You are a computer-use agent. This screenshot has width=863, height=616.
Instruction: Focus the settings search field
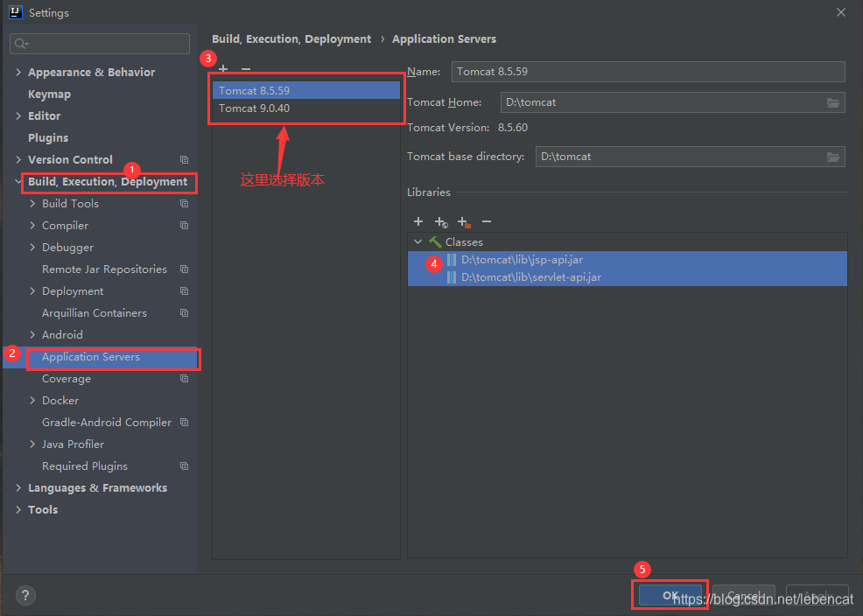(x=100, y=44)
